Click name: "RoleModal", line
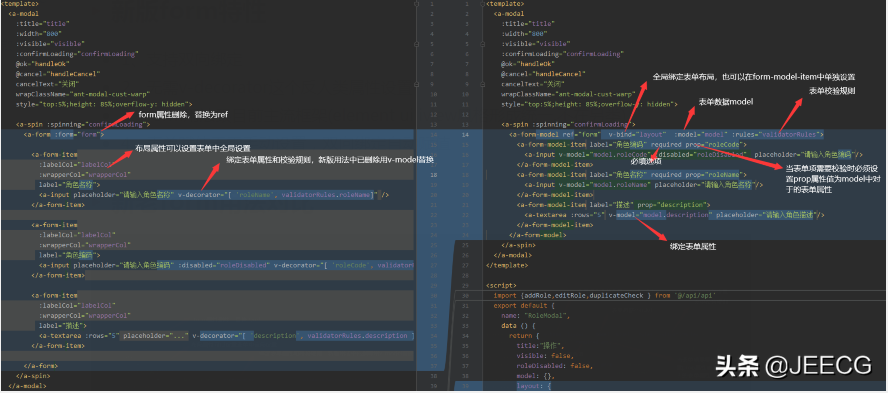This screenshot has height=393, width=888. [535, 315]
